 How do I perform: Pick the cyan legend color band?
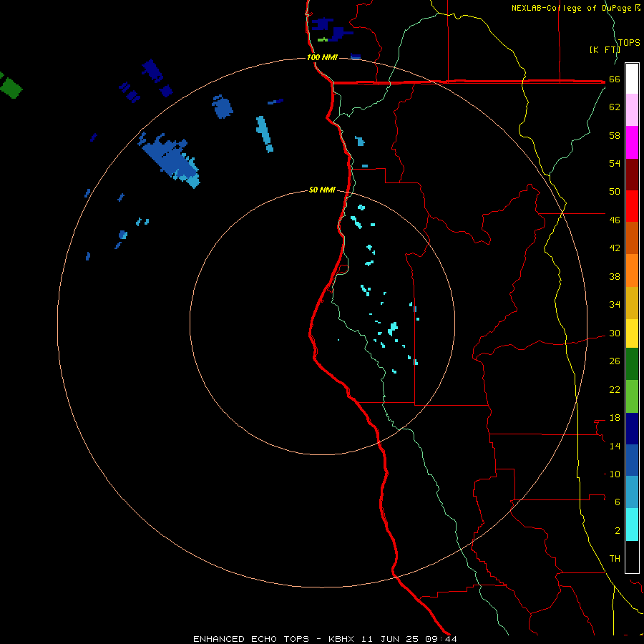click(632, 525)
